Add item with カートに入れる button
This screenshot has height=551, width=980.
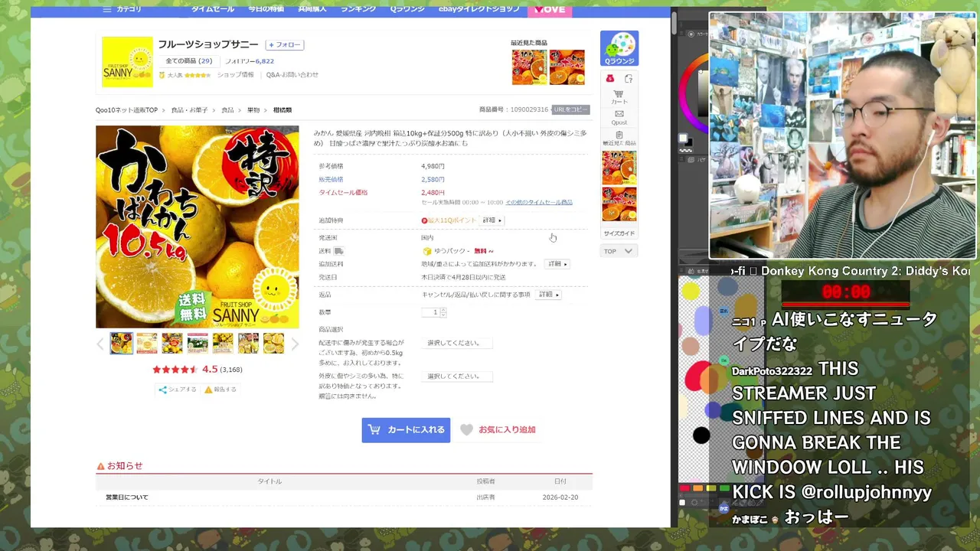[x=406, y=430]
